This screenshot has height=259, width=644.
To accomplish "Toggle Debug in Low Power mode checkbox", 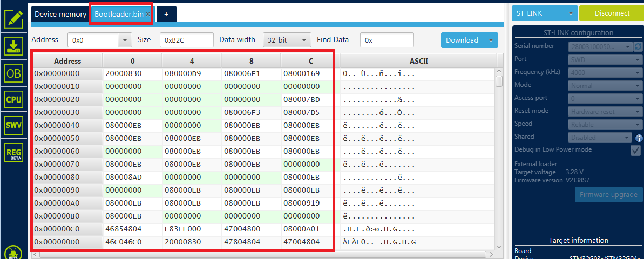I will 635,151.
